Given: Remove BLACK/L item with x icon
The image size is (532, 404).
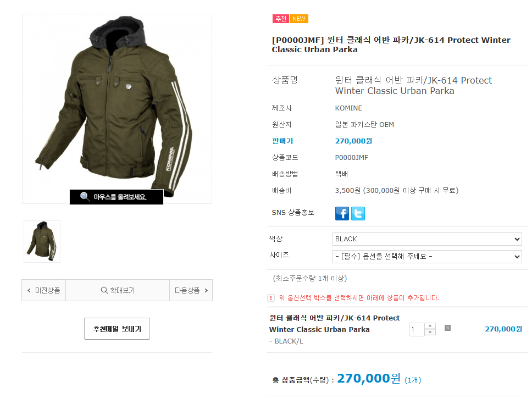Looking at the screenshot, I should coord(447,328).
